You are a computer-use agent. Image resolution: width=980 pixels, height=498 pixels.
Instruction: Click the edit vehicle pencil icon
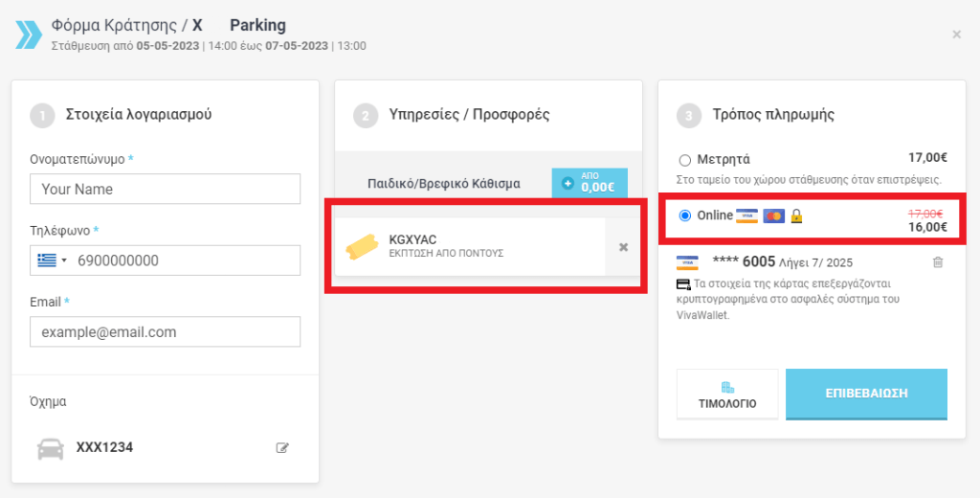pos(282,447)
